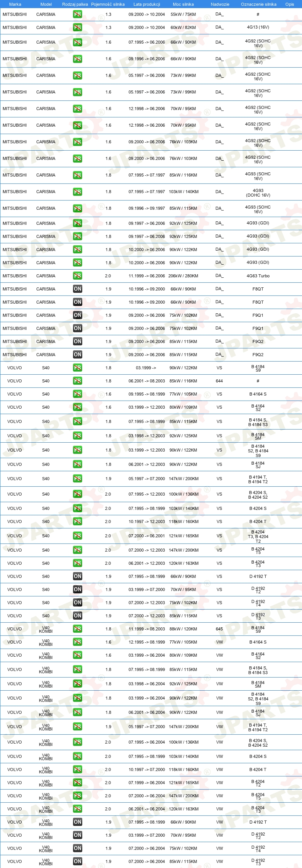Select the 11.1999 -> 06.2006 production years cell
The height and width of the screenshot is (868, 302).
(147, 276)
